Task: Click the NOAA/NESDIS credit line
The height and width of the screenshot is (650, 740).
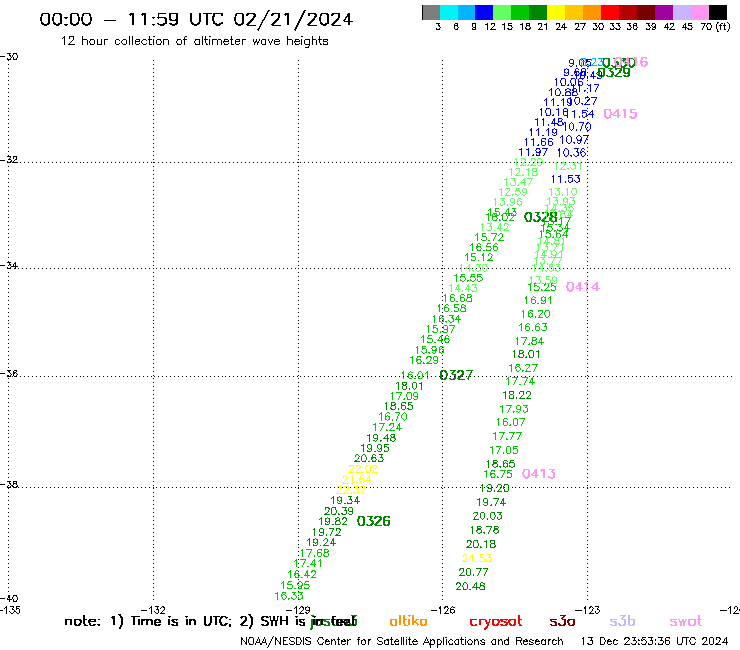Action: (402, 642)
